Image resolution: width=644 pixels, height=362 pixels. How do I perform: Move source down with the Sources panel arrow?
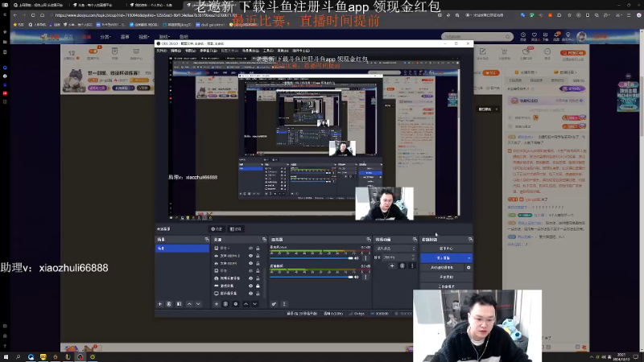point(255,304)
